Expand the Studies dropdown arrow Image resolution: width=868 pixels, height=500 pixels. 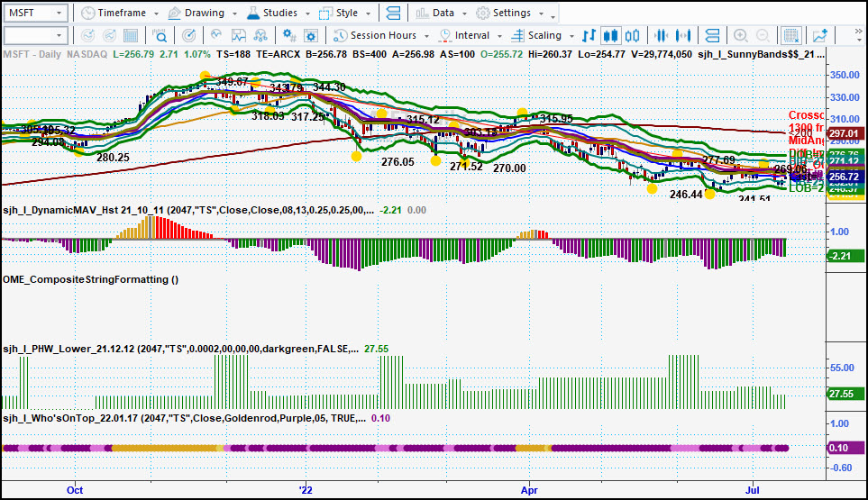[307, 14]
